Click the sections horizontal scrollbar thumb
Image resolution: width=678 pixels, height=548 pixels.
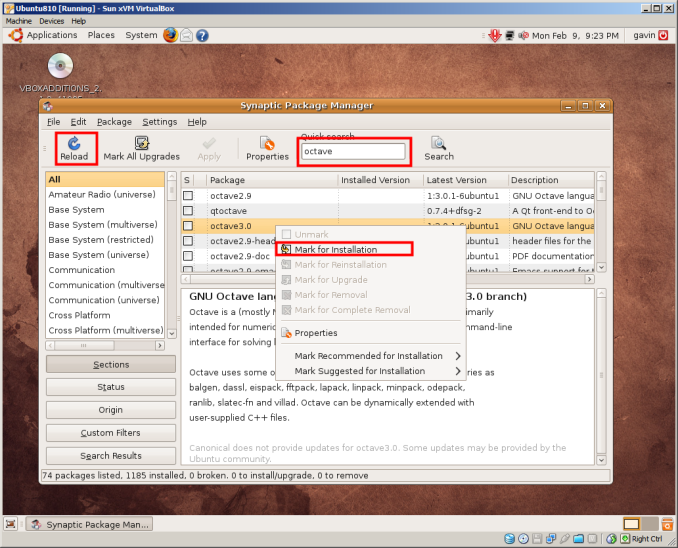(84, 345)
